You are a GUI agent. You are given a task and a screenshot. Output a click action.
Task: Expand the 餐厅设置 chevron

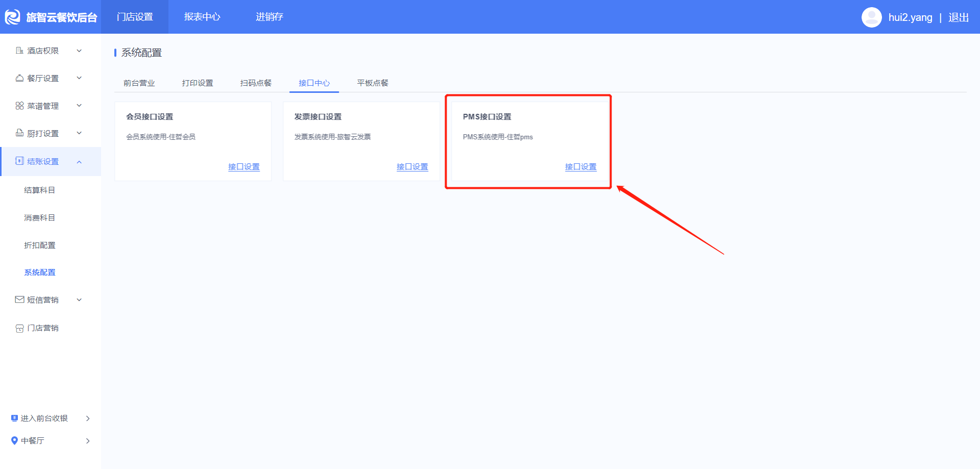(x=79, y=78)
